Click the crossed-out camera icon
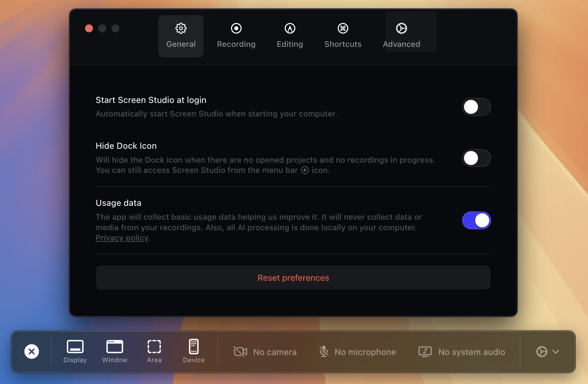This screenshot has height=384, width=588. [241, 352]
